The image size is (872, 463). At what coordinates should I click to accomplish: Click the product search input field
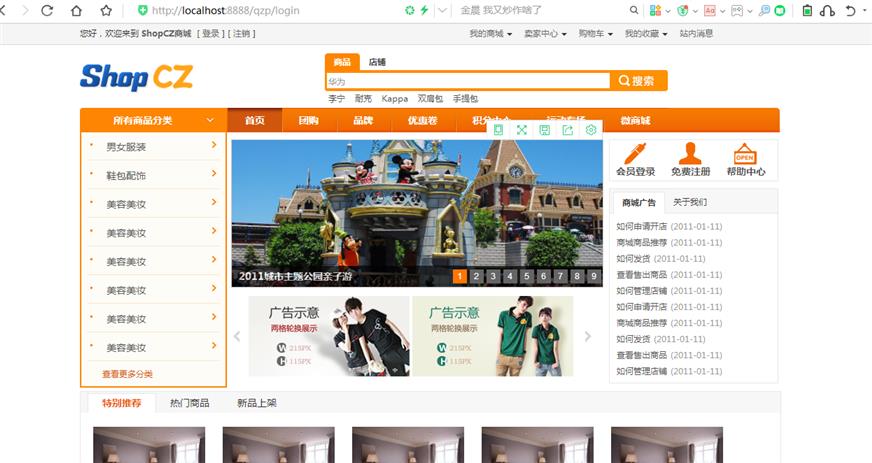coord(466,81)
